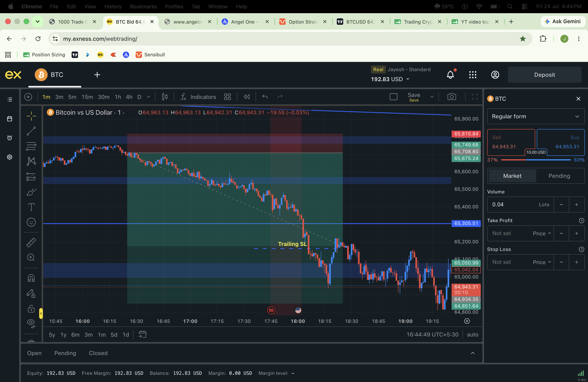The width and height of the screenshot is (588, 382).
Task: Start bar replay mode
Action: coord(247,97)
